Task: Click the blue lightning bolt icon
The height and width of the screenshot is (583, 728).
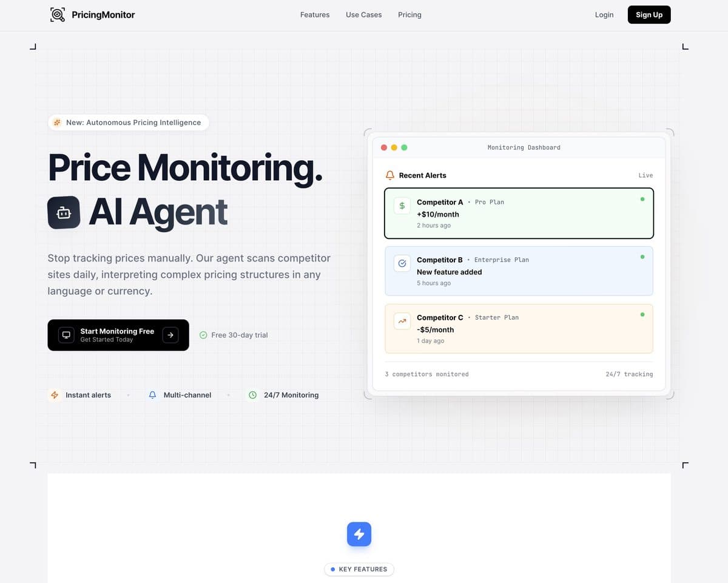Action: [359, 534]
